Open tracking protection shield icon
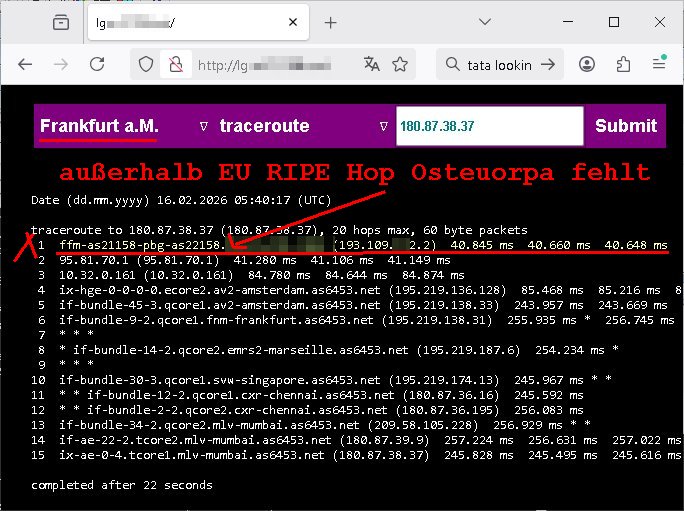Image resolution: width=684 pixels, height=511 pixels. coord(146,64)
